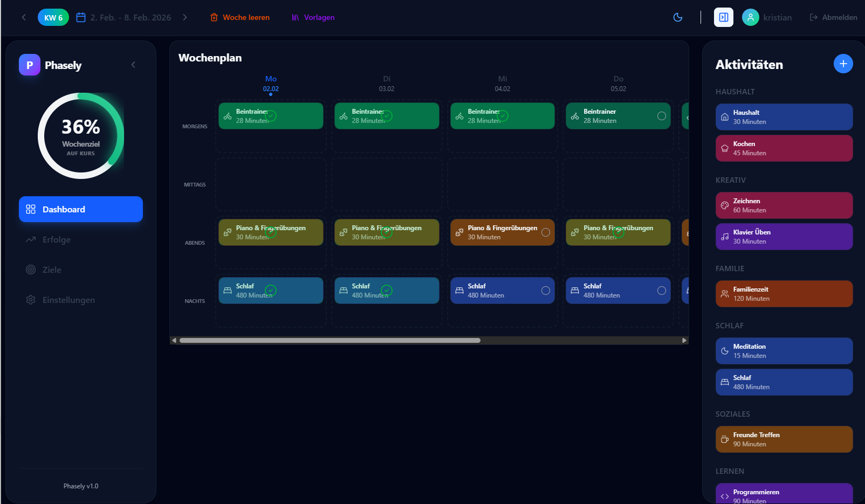Click the trash icon for Woche leeren
This screenshot has width=865, height=504.
(x=214, y=17)
